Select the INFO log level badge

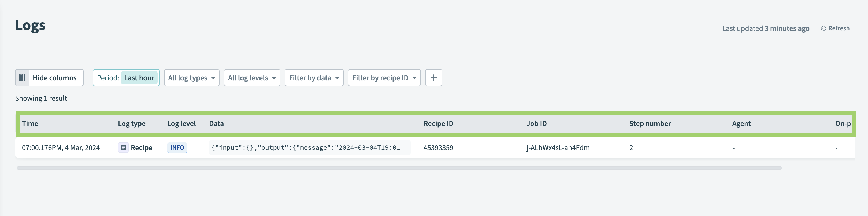[177, 147]
